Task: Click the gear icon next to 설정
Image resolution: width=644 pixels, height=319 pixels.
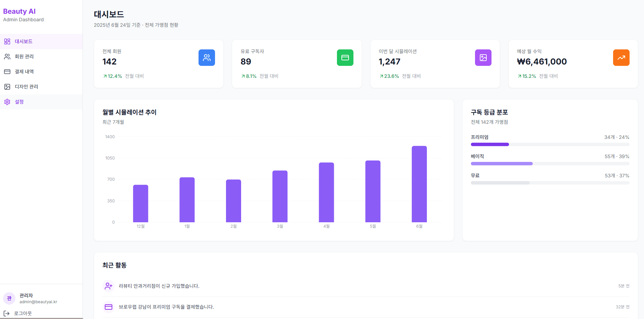Action: coord(7,102)
